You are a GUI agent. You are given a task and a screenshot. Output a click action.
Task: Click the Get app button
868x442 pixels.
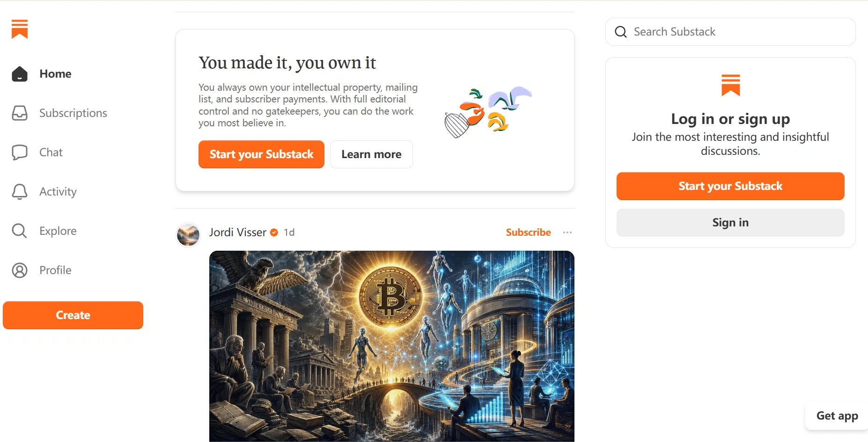pyautogui.click(x=837, y=416)
